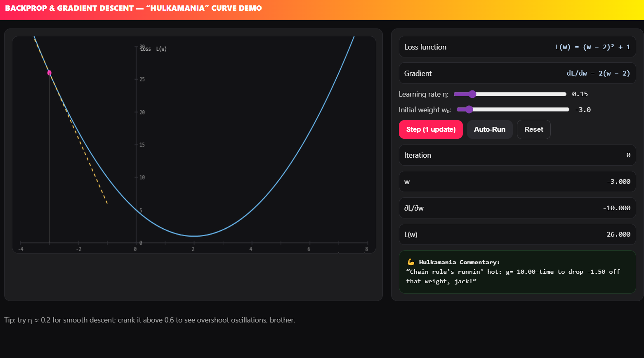This screenshot has width=644, height=358.
Task: Click the Loss L(w) axis label
Action: click(153, 49)
